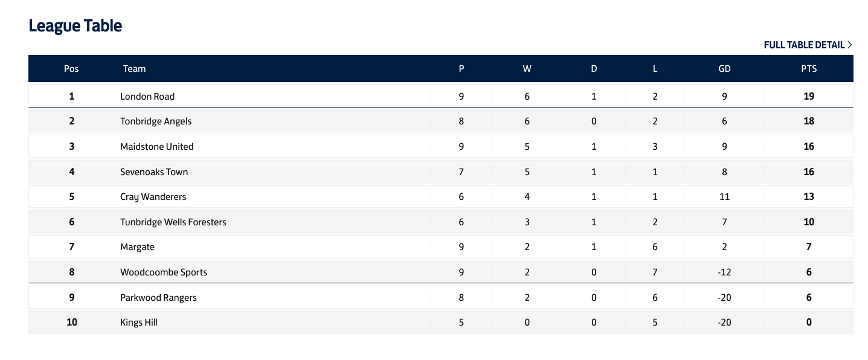868x360 pixels.
Task: Click the Maidstone United team name
Action: click(157, 147)
